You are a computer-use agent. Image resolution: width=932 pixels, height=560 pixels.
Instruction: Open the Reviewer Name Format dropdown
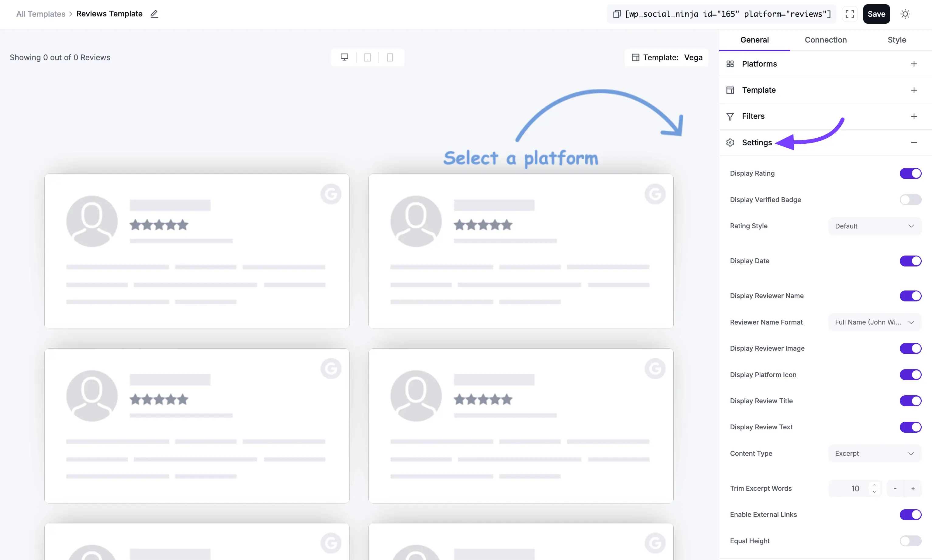(874, 322)
